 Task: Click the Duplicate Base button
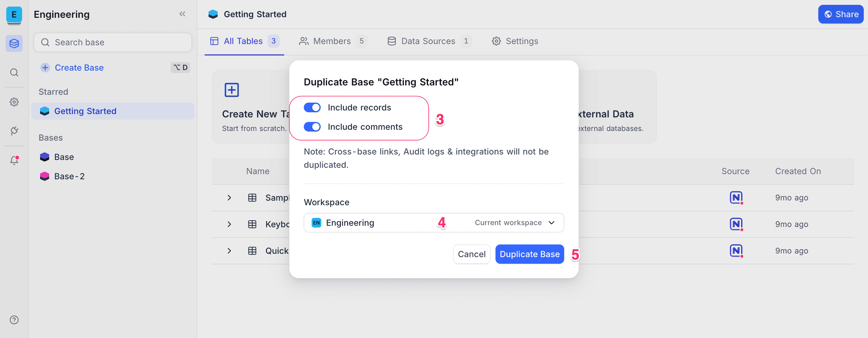click(x=529, y=254)
